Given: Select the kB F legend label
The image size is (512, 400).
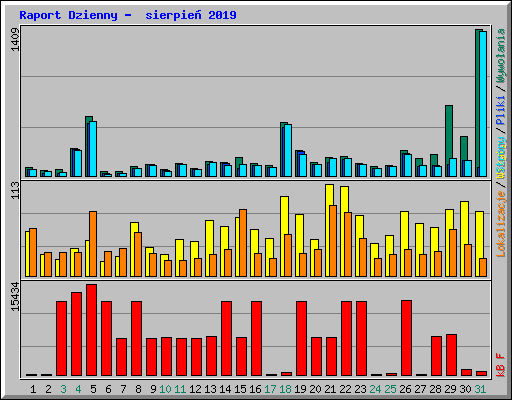Looking at the screenshot, I should tap(501, 365).
